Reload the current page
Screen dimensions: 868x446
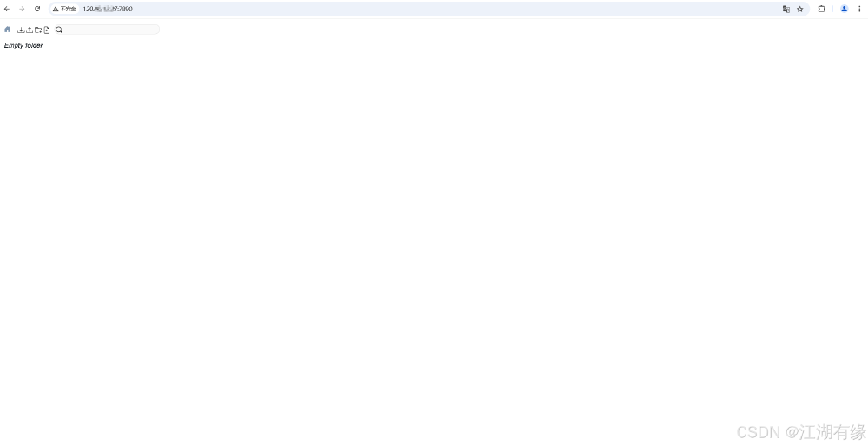(37, 9)
